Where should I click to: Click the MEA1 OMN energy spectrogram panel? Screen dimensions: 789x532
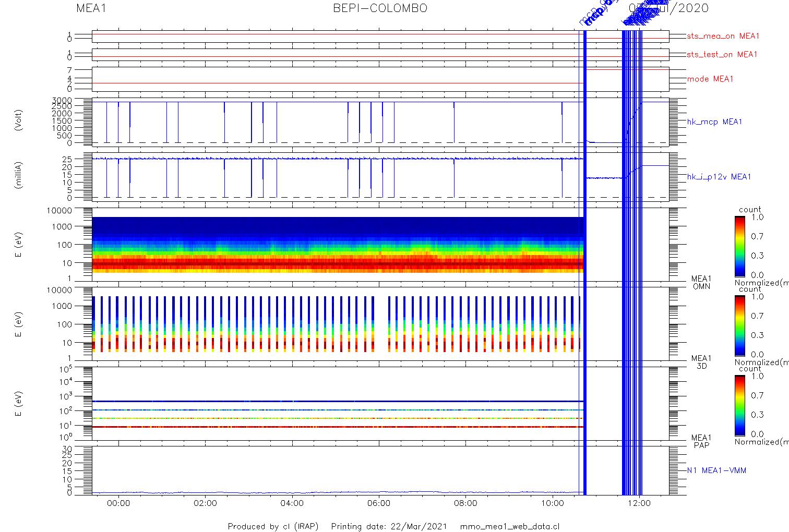pyautogui.click(x=380, y=245)
